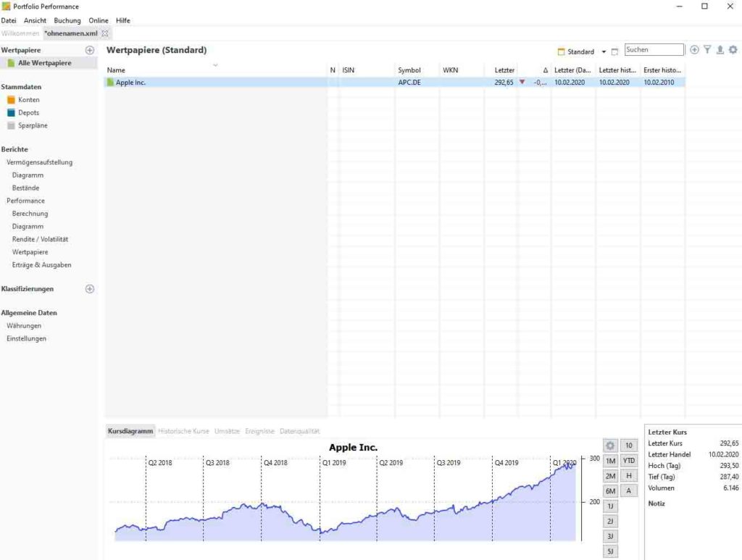This screenshot has width=742, height=560.
Task: Open Berechnung under Performance
Action: click(30, 213)
